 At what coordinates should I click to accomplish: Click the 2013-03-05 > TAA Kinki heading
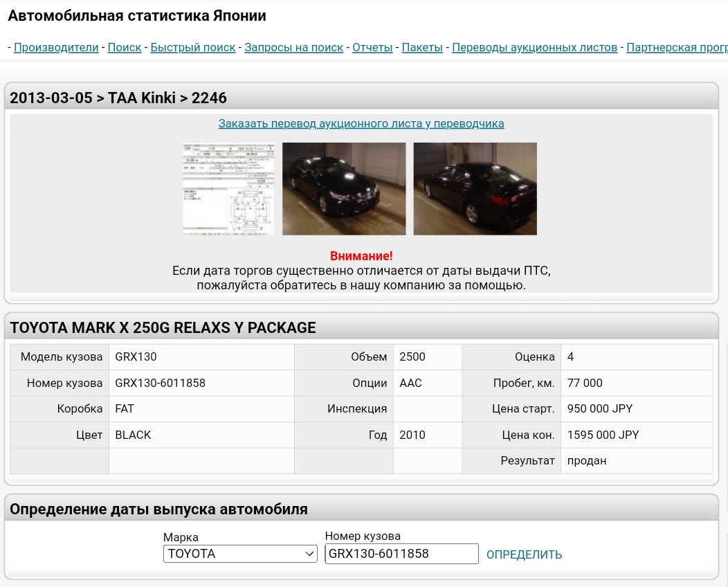click(118, 98)
